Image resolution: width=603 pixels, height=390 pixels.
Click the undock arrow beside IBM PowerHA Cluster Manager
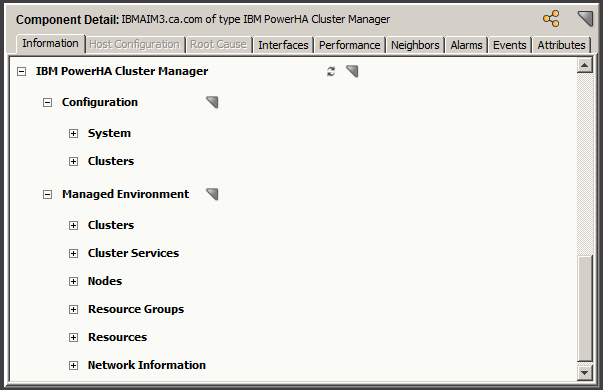pos(352,71)
